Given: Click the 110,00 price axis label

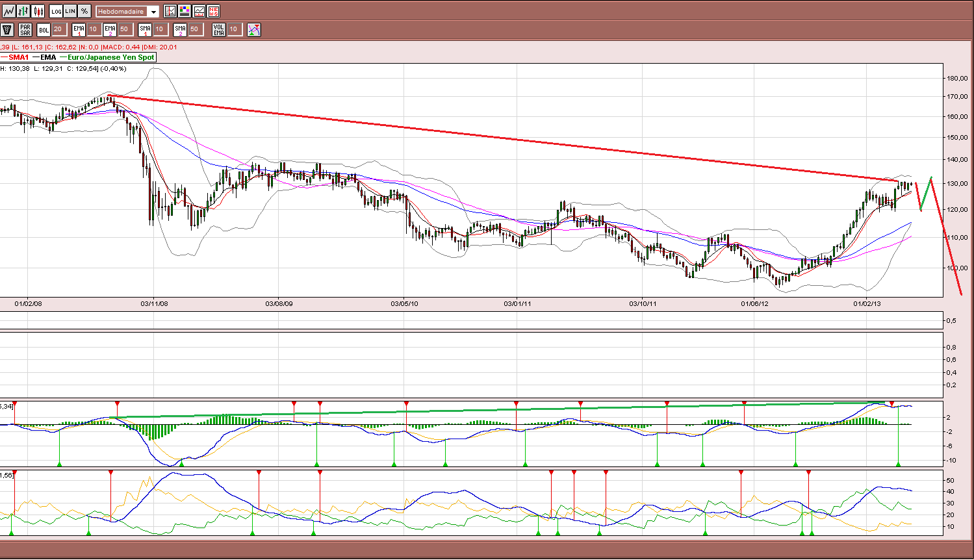Looking at the screenshot, I should 958,238.
